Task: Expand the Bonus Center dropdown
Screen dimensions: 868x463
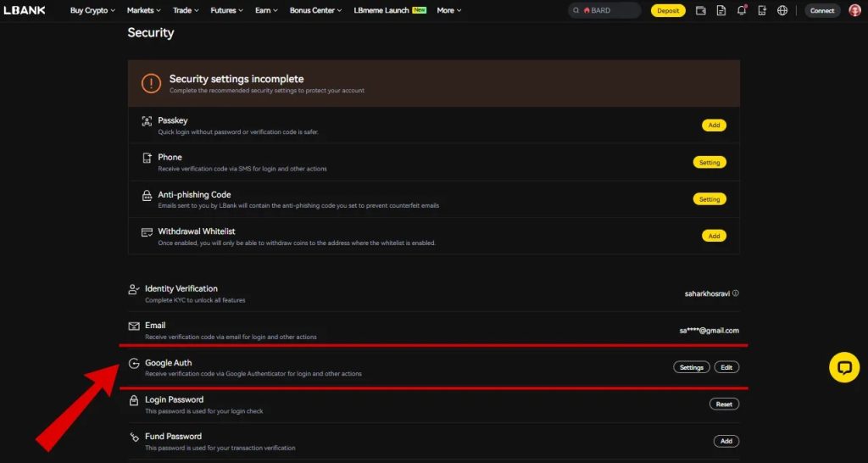Action: coord(315,10)
